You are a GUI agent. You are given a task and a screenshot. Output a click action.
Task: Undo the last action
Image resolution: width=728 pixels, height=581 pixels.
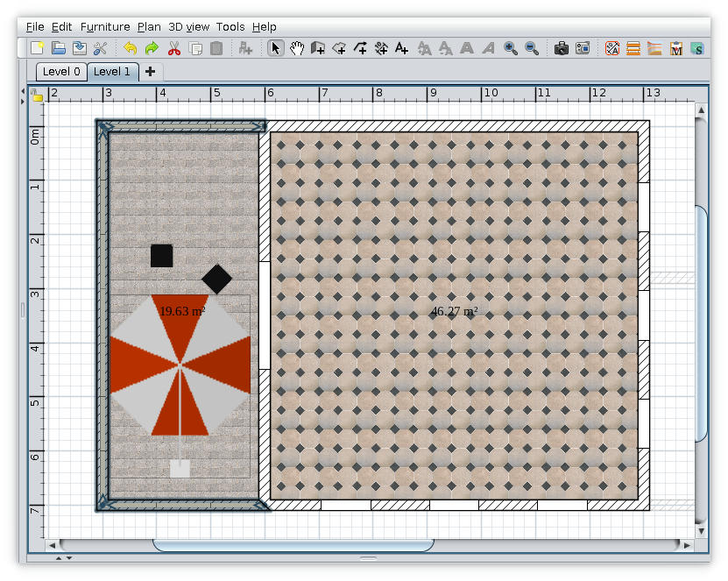(131, 48)
